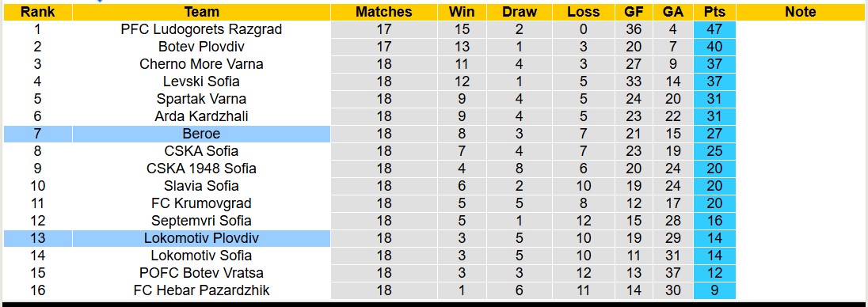The width and height of the screenshot is (868, 307).
Task: Select the Draw column header
Action: tap(520, 12)
